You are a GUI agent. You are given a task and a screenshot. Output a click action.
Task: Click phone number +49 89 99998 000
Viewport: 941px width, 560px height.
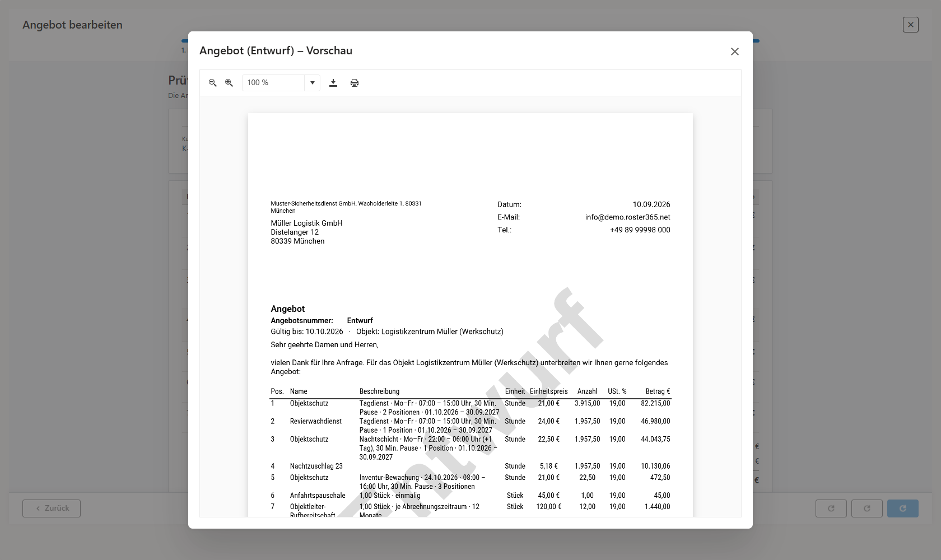coord(640,230)
